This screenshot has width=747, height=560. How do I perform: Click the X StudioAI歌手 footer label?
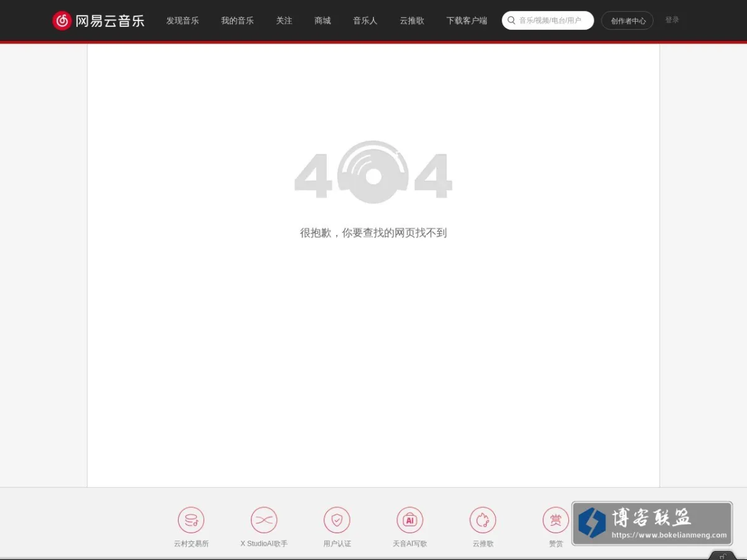264,544
